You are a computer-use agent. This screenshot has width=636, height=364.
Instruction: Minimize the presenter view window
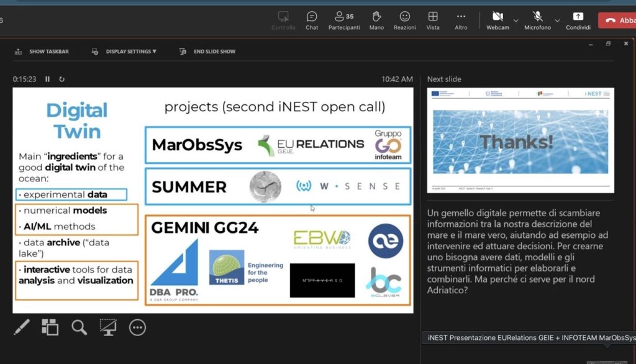coord(591,44)
